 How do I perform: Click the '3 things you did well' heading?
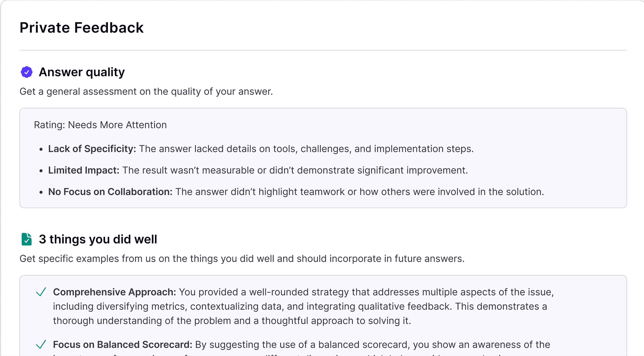[x=98, y=239]
